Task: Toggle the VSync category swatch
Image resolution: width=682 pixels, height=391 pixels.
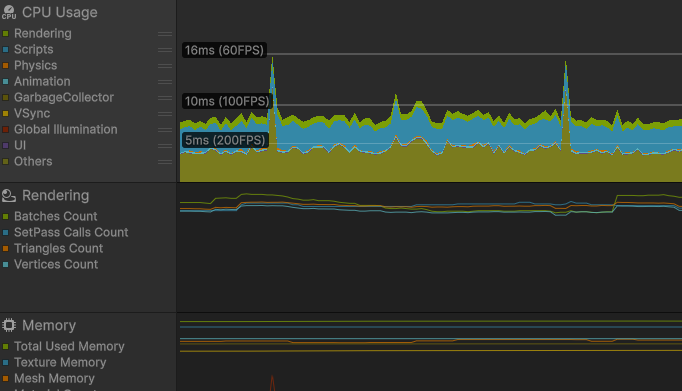Action: point(6,114)
